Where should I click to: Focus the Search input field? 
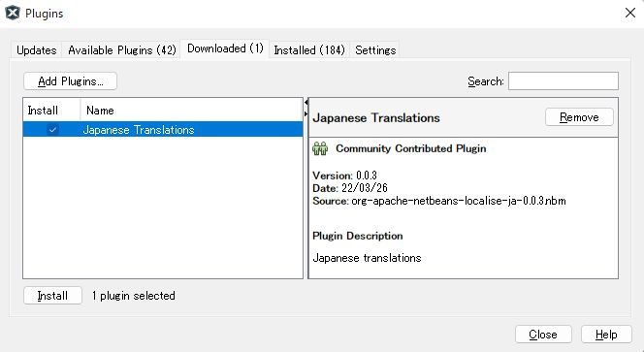tap(563, 80)
